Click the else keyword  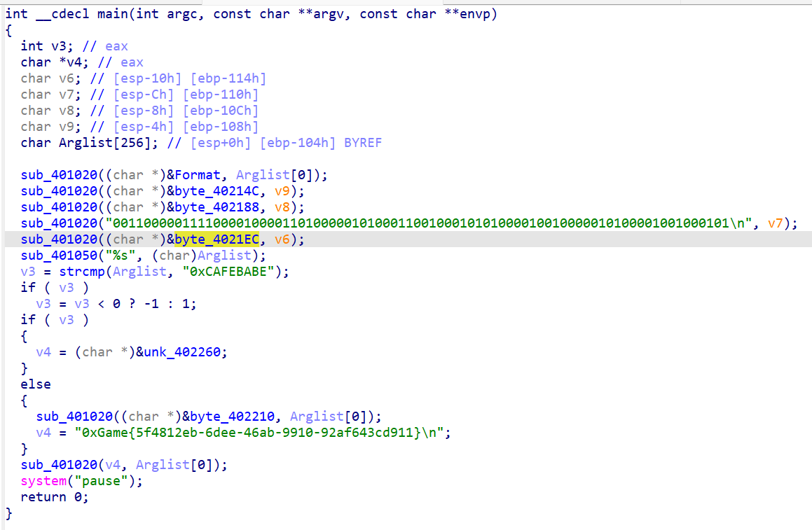point(36,384)
